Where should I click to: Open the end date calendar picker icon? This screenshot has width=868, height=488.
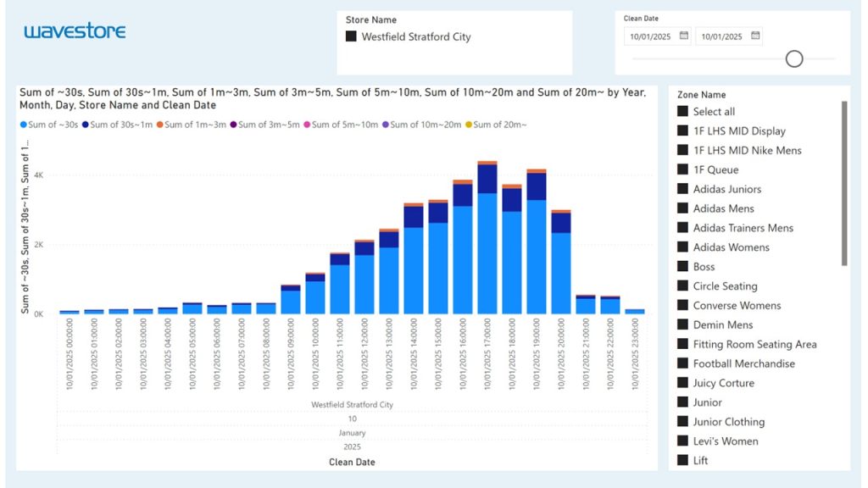coord(755,36)
